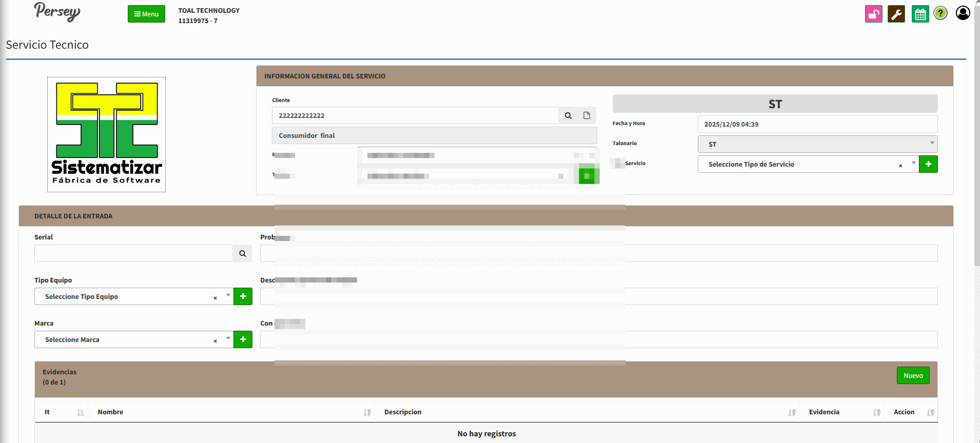Click Nuevo button in Evidencias
980x443 pixels.
913,375
